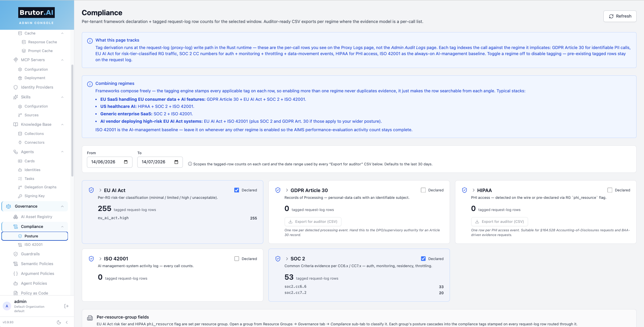644x327 pixels.
Task: Expand the HIPAA card chevron
Action: click(x=474, y=190)
